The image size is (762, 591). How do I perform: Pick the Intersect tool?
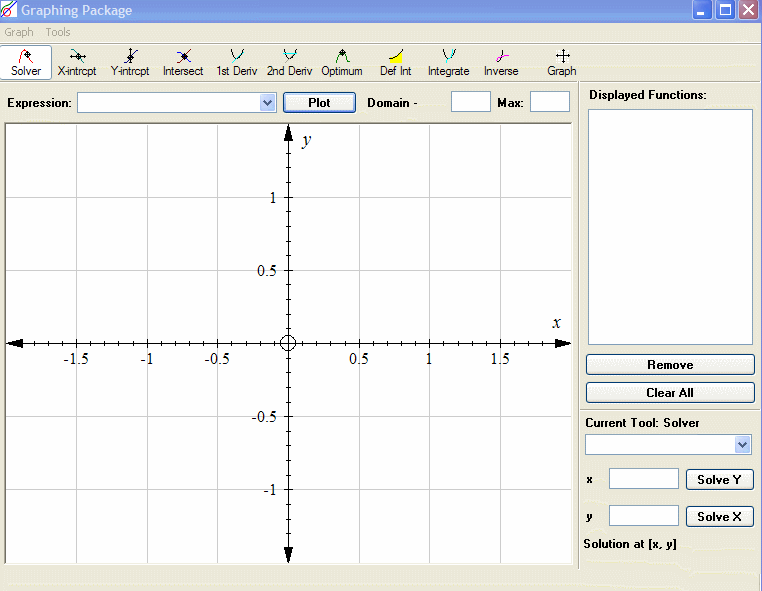pyautogui.click(x=183, y=63)
